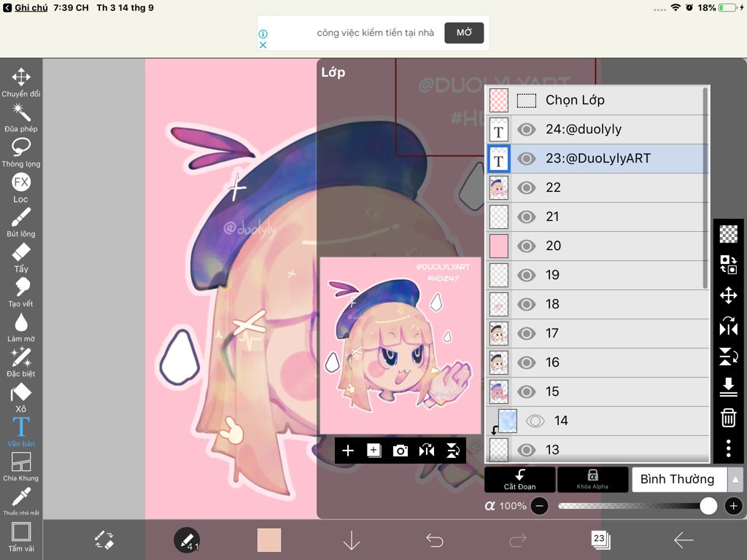Flip the layer horizontally in the layer toolbar
This screenshot has height=560, width=747.
(426, 451)
